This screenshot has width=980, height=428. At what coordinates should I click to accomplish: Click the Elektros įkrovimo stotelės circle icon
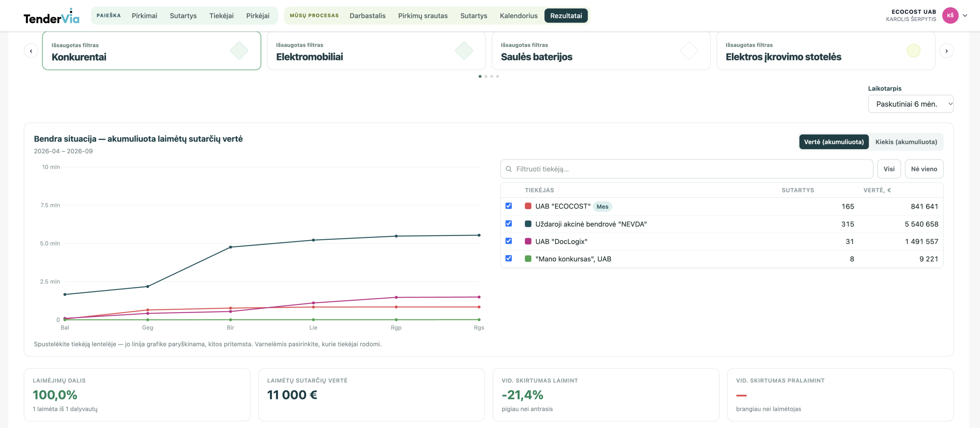pyautogui.click(x=913, y=50)
